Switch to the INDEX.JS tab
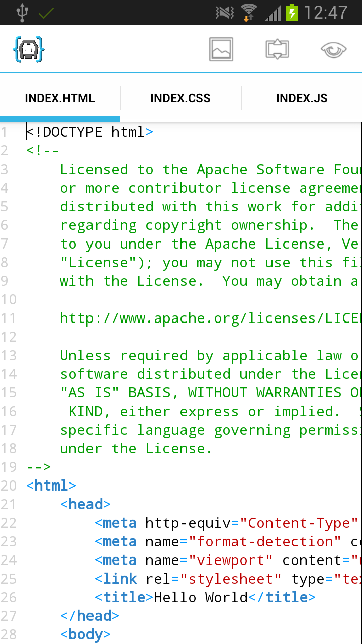 pyautogui.click(x=302, y=98)
